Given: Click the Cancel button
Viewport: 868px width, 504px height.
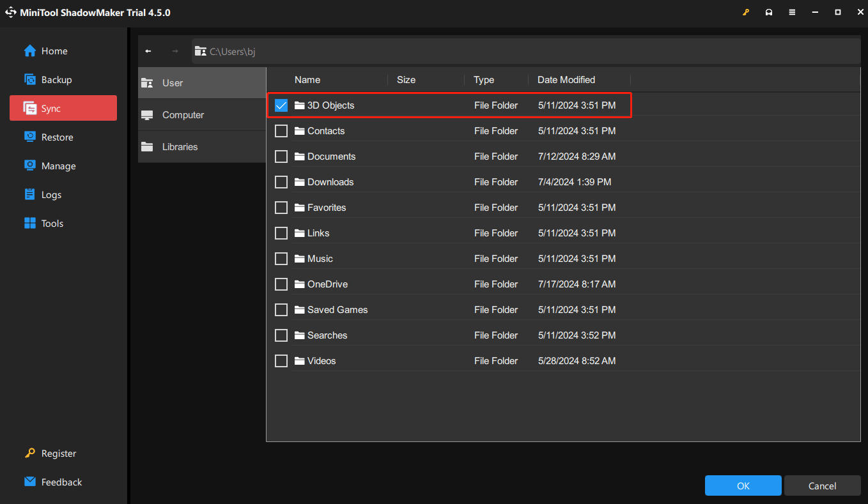Looking at the screenshot, I should point(822,485).
